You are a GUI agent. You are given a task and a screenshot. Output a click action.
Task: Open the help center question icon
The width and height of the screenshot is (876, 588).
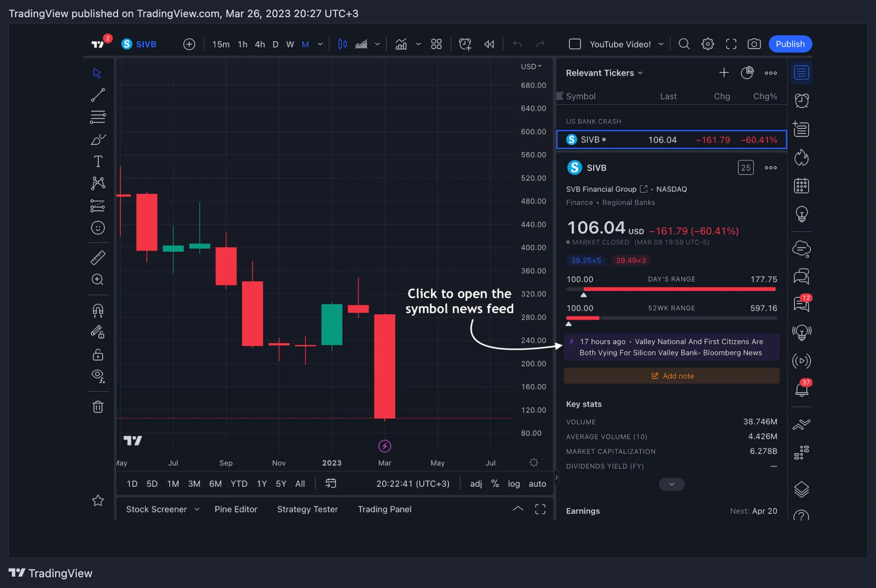tap(801, 516)
